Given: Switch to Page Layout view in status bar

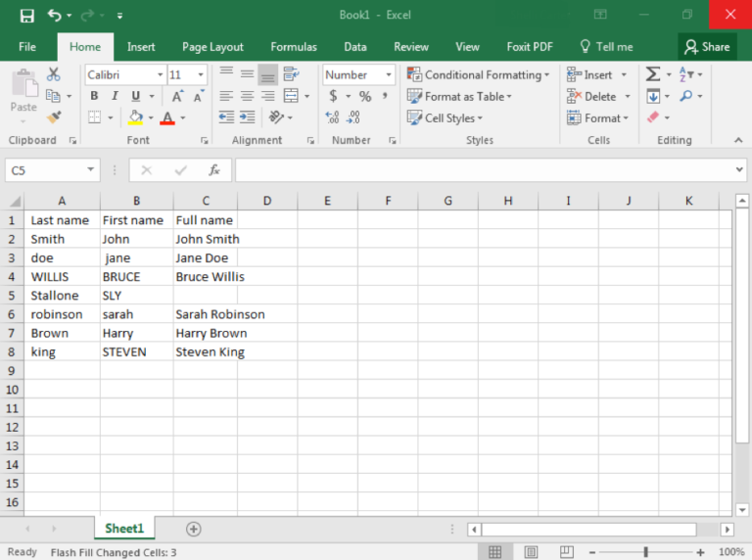Looking at the screenshot, I should (x=530, y=552).
